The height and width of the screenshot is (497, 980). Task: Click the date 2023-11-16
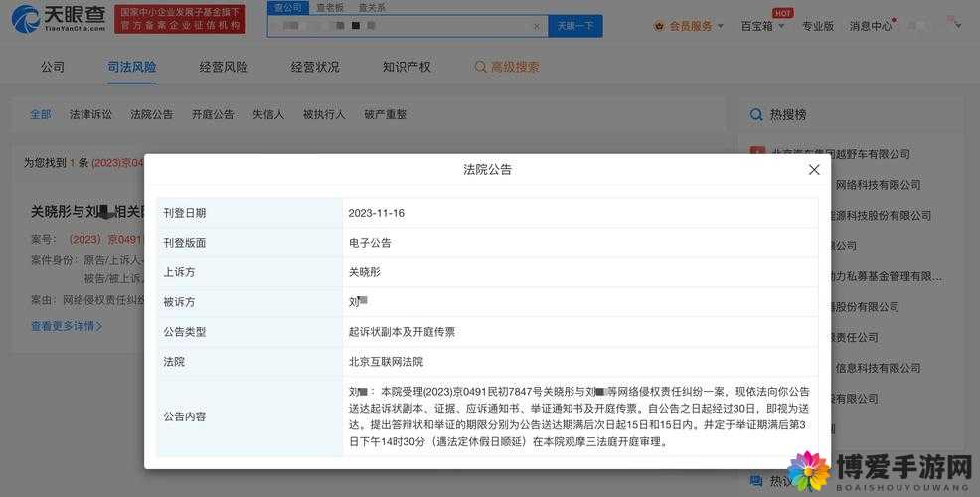pos(377,213)
